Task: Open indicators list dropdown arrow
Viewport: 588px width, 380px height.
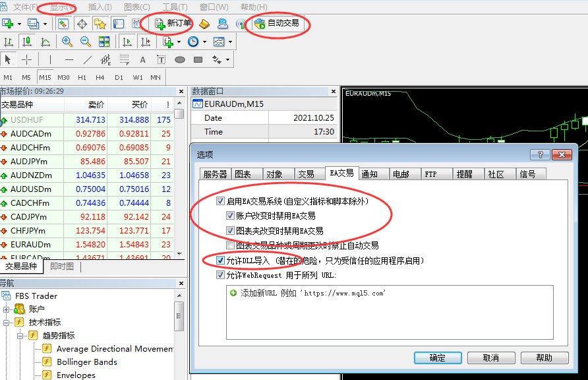Action: [x=179, y=42]
